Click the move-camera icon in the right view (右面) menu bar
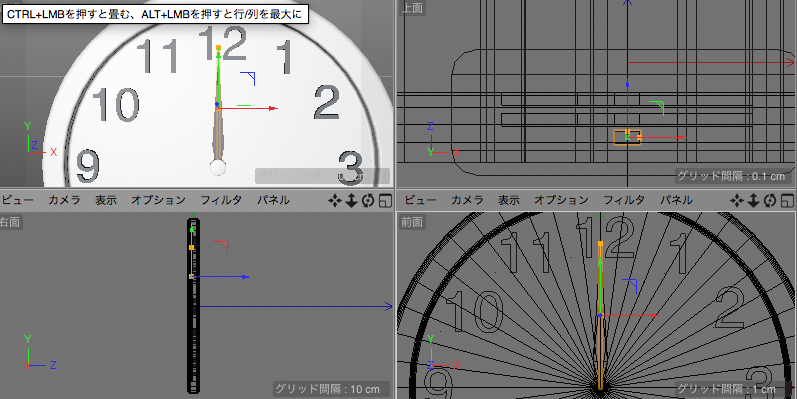 (334, 201)
